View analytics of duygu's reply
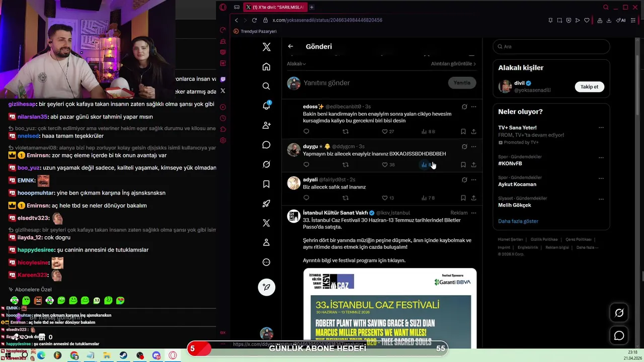 (x=428, y=165)
